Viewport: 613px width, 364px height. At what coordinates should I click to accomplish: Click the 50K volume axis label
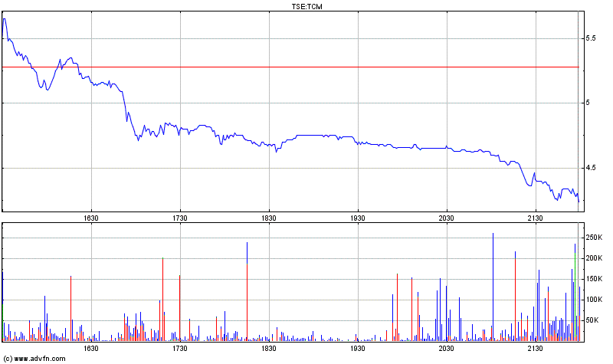(x=592, y=320)
